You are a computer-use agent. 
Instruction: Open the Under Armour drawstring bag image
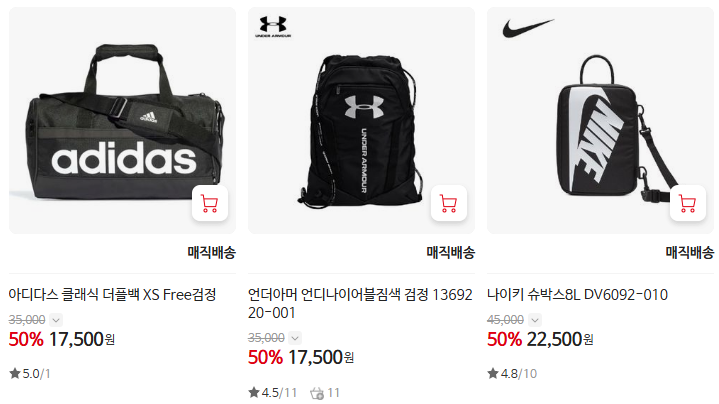tap(361, 120)
